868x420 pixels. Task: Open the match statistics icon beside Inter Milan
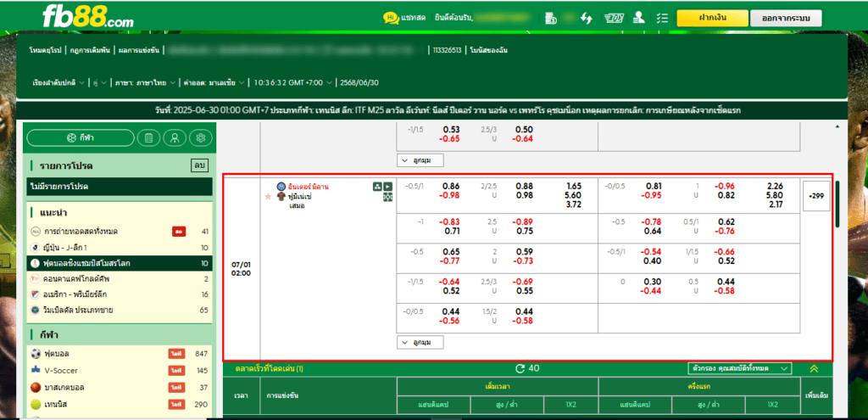click(377, 187)
